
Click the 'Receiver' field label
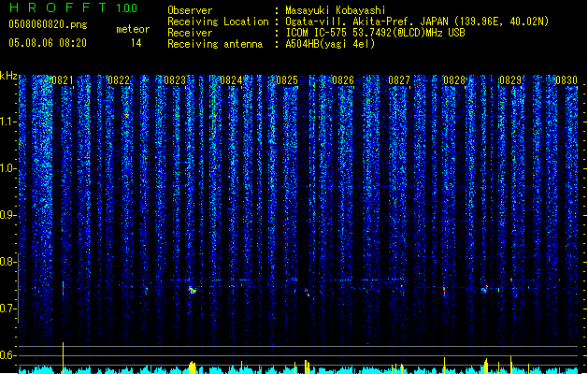click(190, 33)
